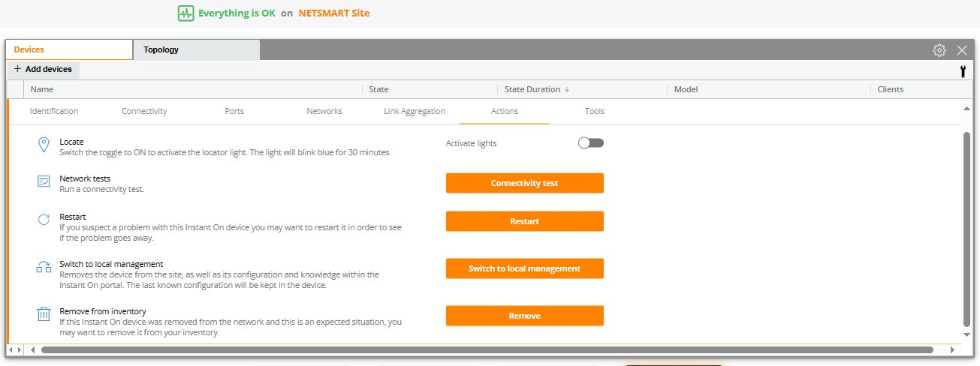Toggle the Activate lights switch
Screen dimensions: 980x366
point(591,142)
